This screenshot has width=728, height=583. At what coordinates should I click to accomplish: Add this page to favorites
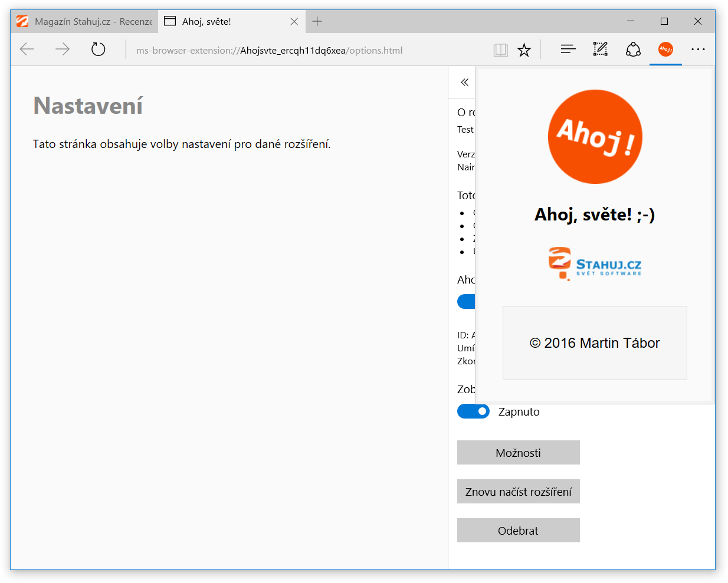(524, 50)
